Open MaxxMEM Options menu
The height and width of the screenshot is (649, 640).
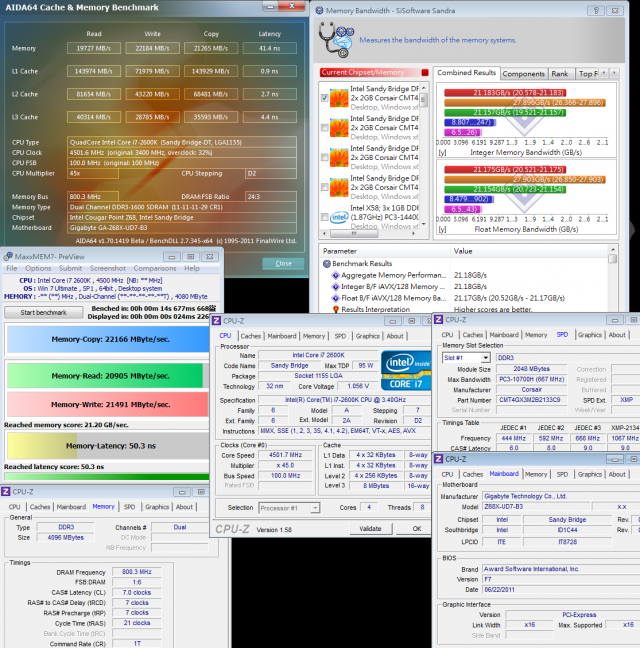click(x=38, y=268)
